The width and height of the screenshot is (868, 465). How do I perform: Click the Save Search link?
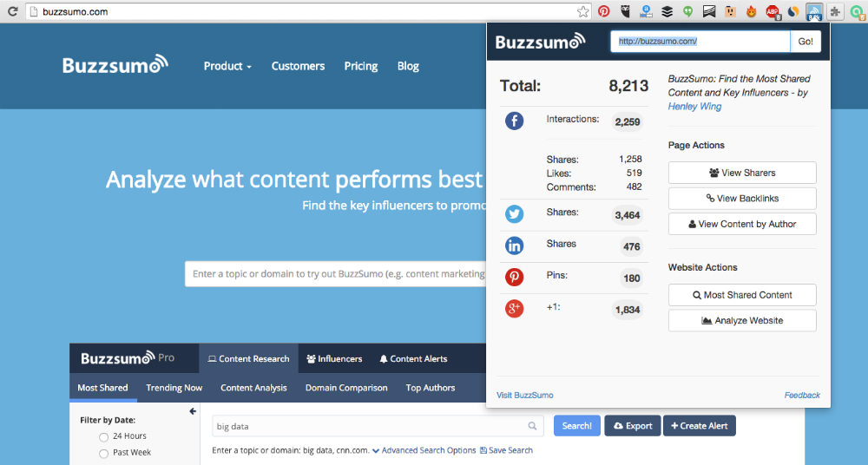coord(506,450)
